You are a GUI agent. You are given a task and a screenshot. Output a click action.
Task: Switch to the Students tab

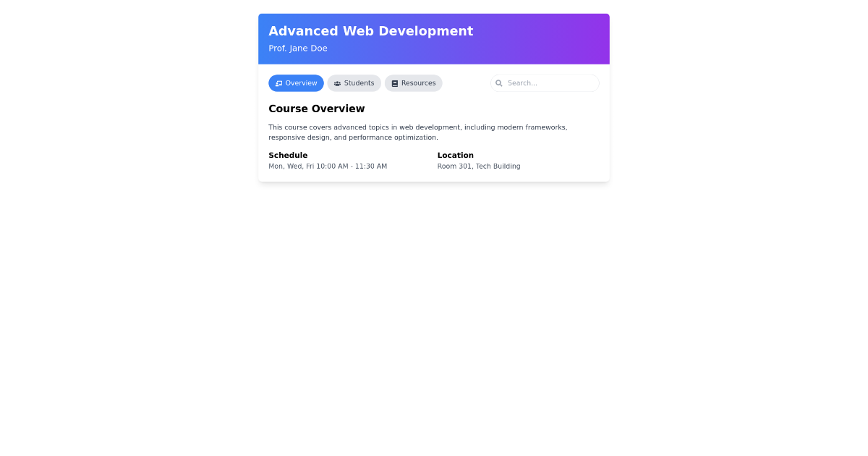(x=354, y=83)
